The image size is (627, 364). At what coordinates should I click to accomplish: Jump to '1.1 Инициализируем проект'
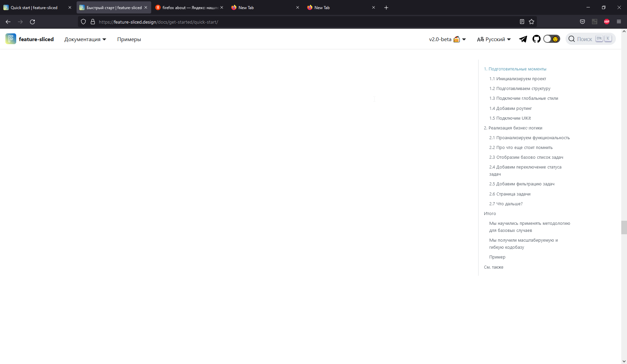tap(518, 79)
